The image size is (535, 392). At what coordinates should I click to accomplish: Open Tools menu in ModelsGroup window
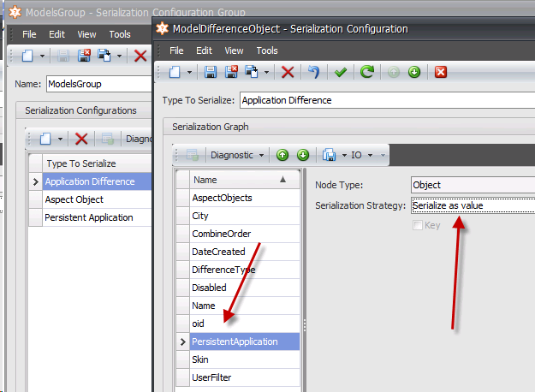click(120, 34)
